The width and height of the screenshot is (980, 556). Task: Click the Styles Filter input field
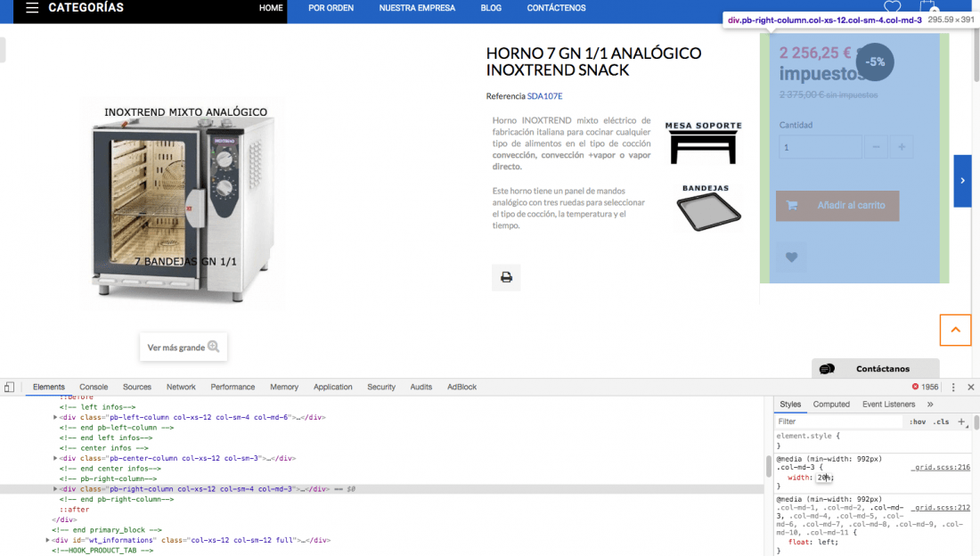(838, 422)
